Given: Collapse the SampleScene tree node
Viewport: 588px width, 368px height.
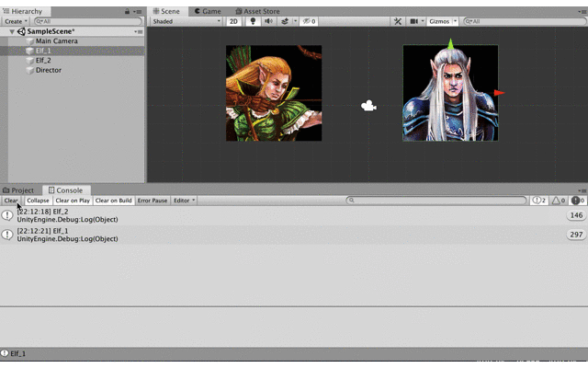Looking at the screenshot, I should click(x=12, y=31).
